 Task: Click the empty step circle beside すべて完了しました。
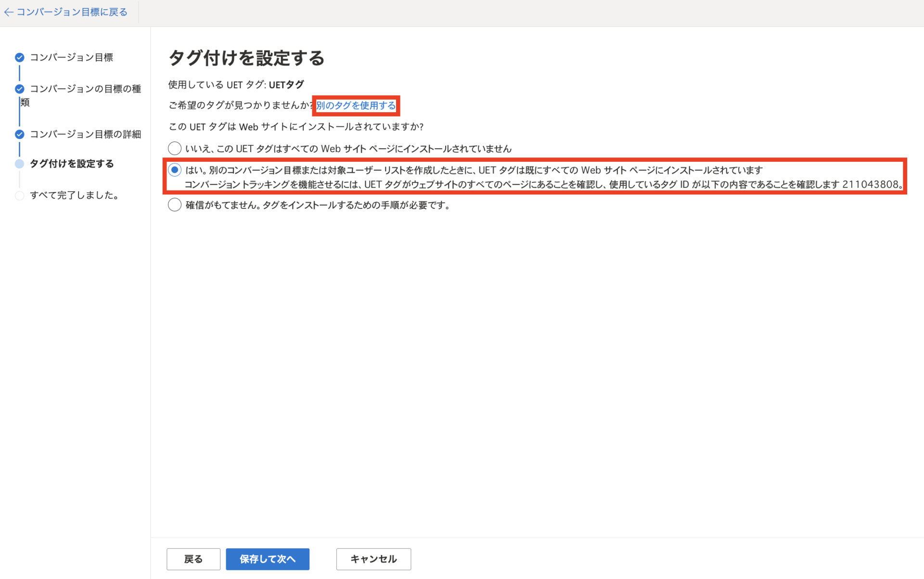tap(19, 195)
